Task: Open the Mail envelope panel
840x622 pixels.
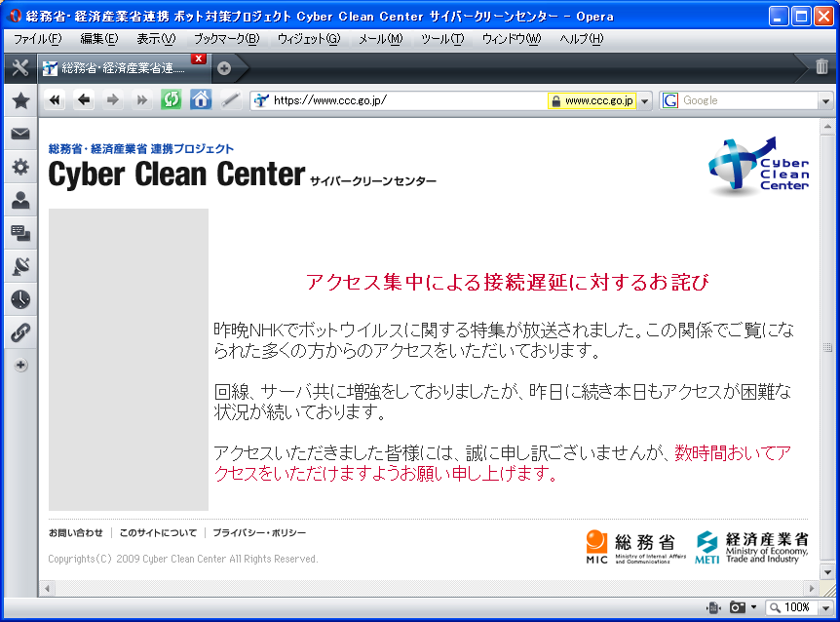Action: [x=20, y=134]
